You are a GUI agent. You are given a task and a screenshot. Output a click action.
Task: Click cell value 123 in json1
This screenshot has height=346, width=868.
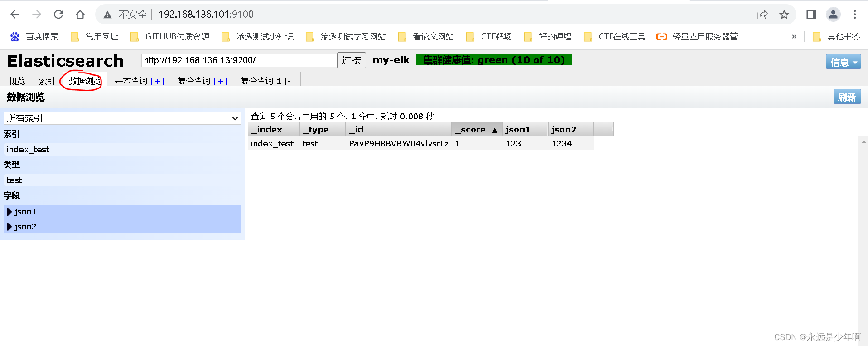(513, 144)
